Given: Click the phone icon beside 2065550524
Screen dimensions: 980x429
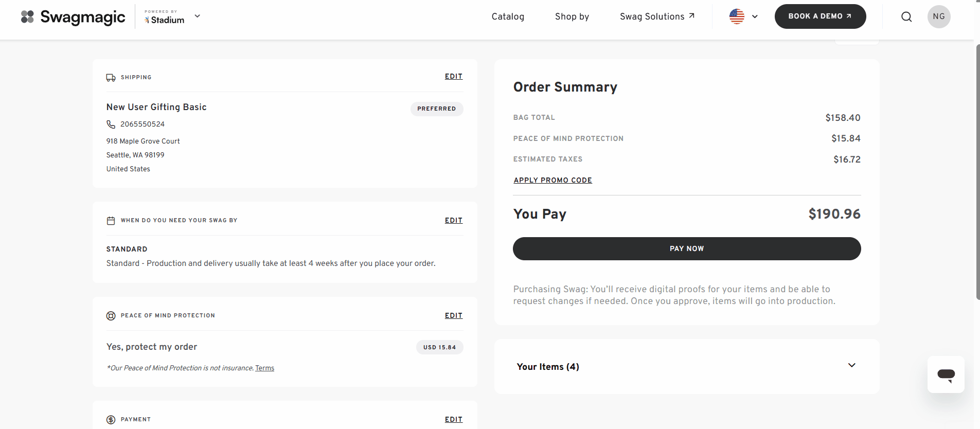Looking at the screenshot, I should [111, 124].
